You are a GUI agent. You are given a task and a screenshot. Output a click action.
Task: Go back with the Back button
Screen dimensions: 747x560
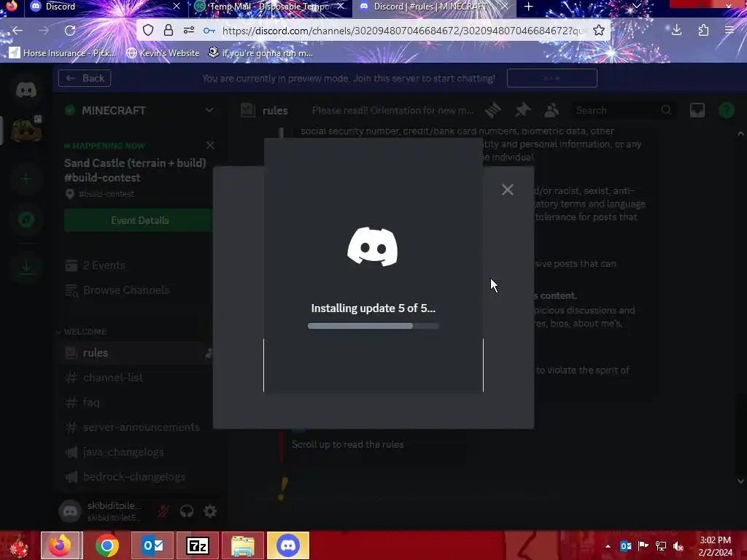(x=85, y=78)
